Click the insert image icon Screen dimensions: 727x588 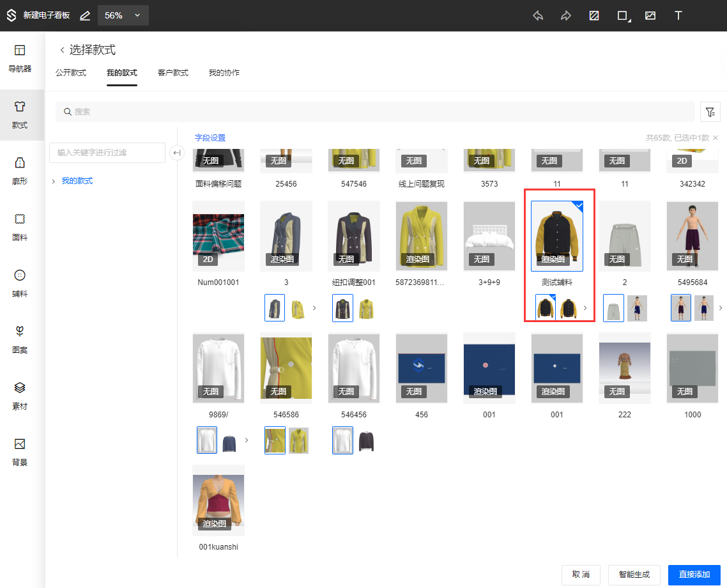tap(650, 16)
